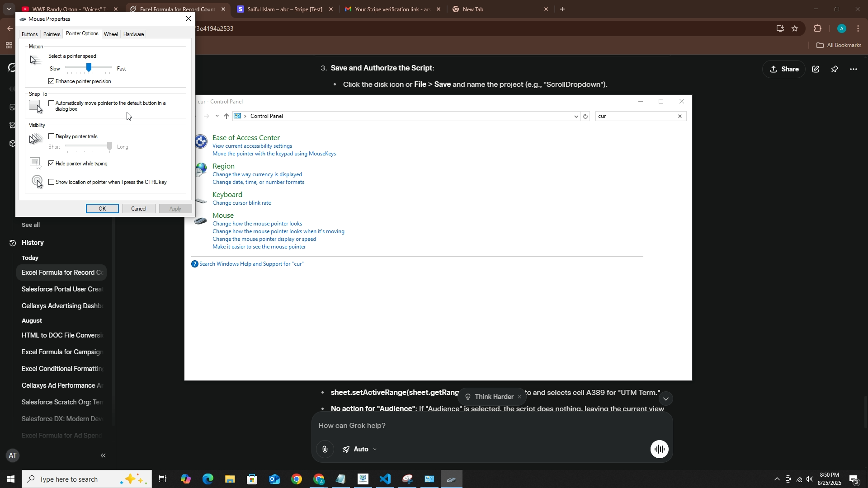Viewport: 868px width, 488px height.
Task: Enable Display pointer trails checkbox
Action: tap(52, 136)
